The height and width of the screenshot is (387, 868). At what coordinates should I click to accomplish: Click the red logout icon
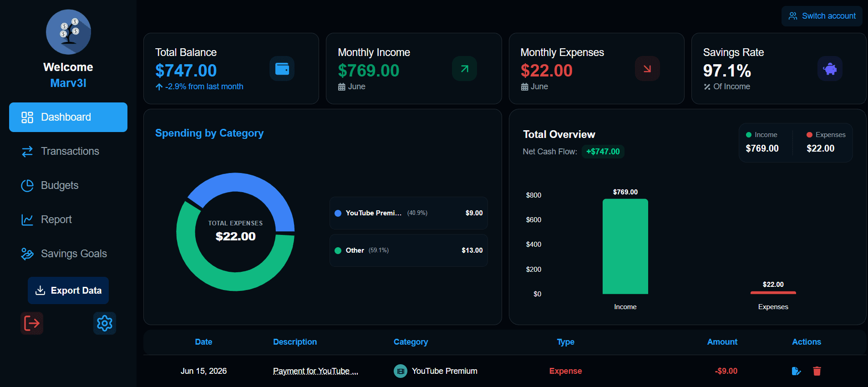point(32,323)
